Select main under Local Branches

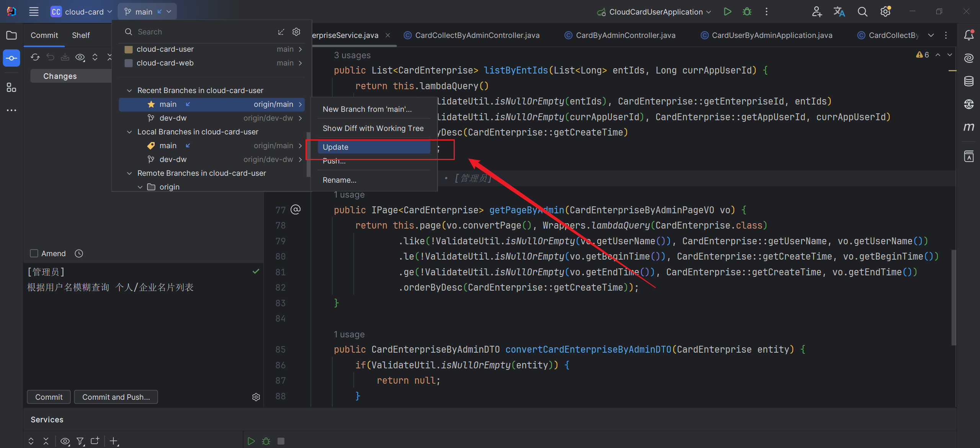click(x=212, y=146)
